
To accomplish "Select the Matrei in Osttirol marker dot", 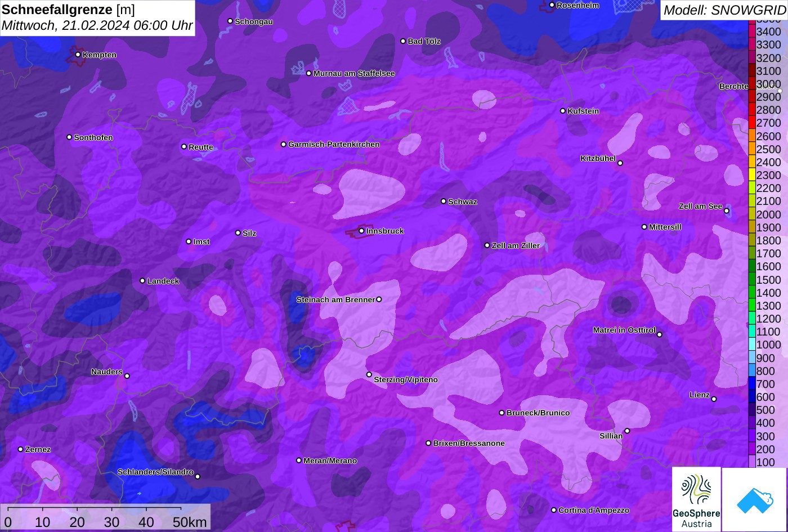I will [x=660, y=334].
